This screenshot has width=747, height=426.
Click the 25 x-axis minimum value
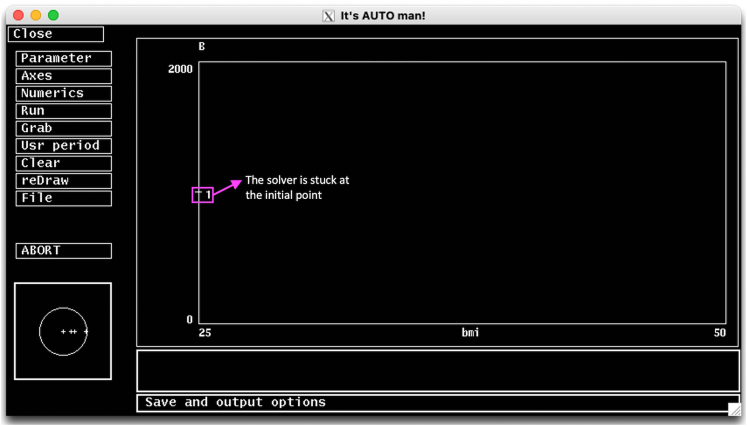pyautogui.click(x=205, y=333)
